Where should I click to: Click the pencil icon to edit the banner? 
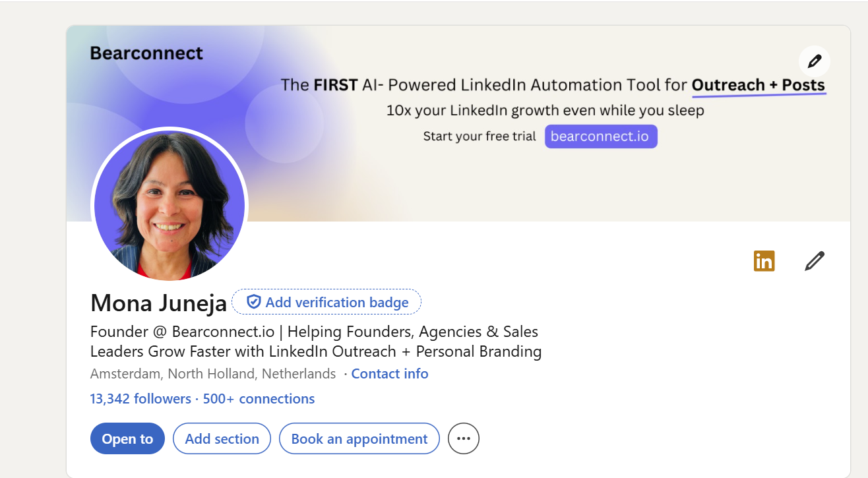pyautogui.click(x=814, y=61)
